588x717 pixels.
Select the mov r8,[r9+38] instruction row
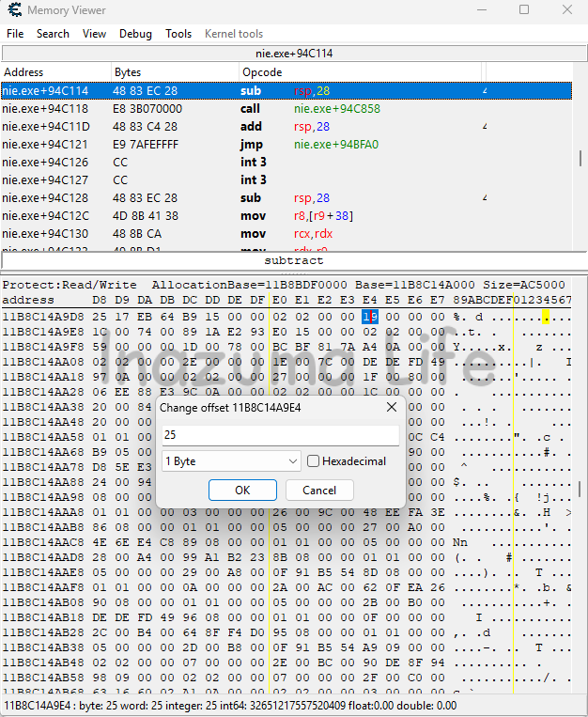click(286, 215)
